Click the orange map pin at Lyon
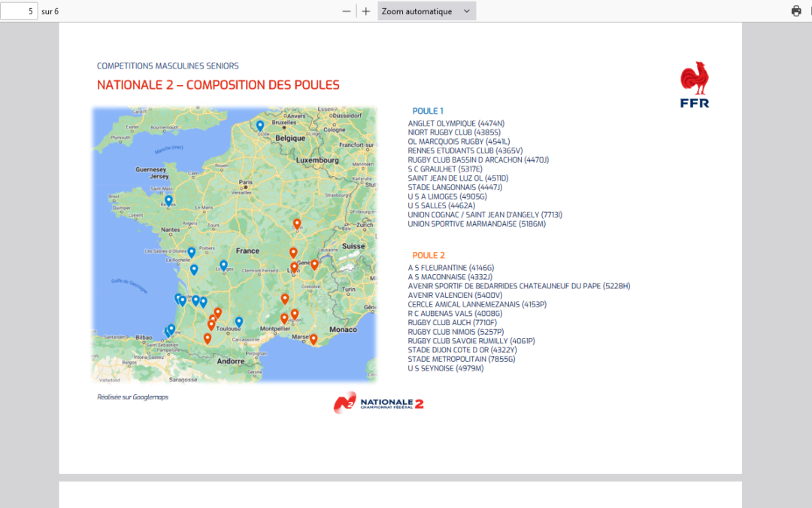812x508 pixels. pos(294,268)
